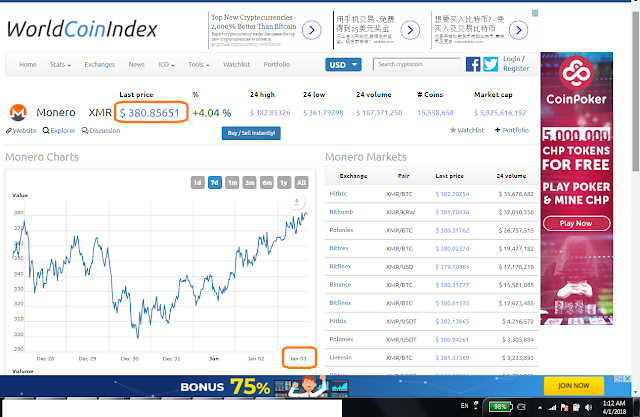Click the Buy / Sell instantly button
The height and width of the screenshot is (417, 640).
pyautogui.click(x=251, y=133)
